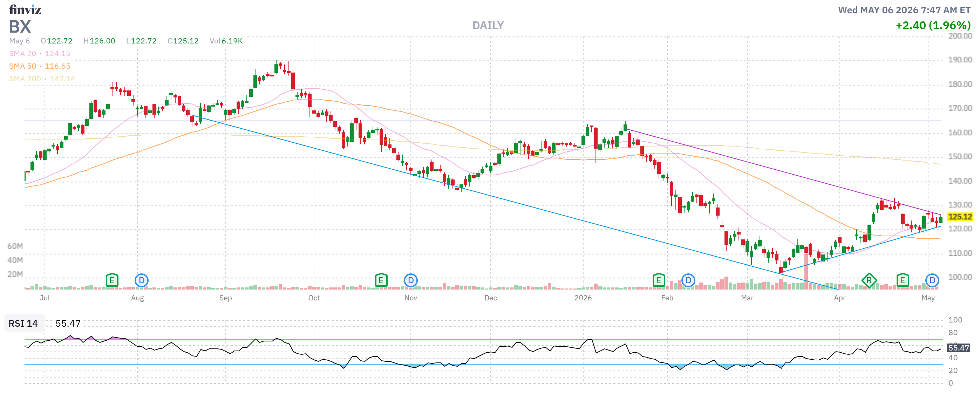Click the Feb month label

(667, 298)
